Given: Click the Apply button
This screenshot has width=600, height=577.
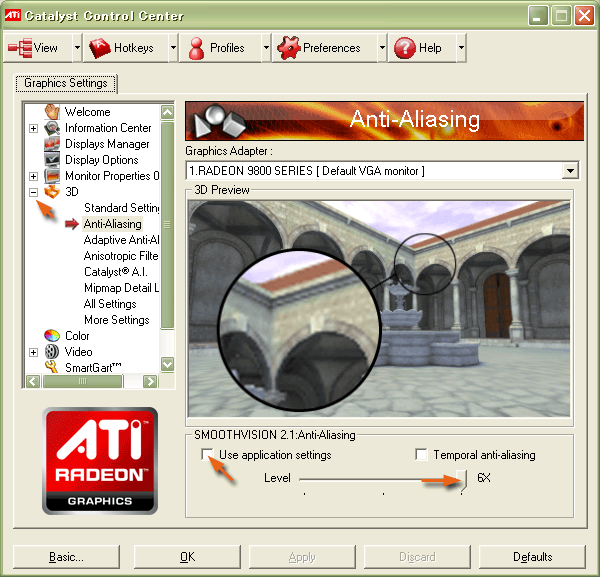Looking at the screenshot, I should (x=302, y=557).
